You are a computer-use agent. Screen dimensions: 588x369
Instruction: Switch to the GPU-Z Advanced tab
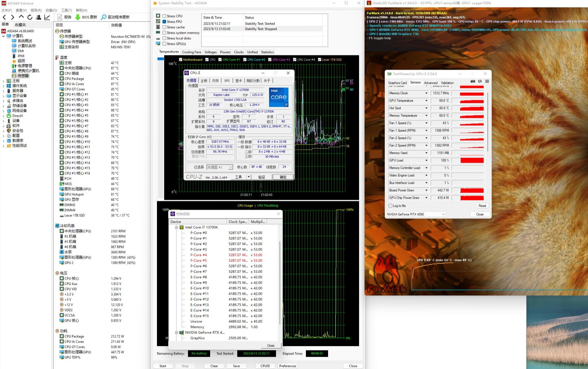[431, 83]
